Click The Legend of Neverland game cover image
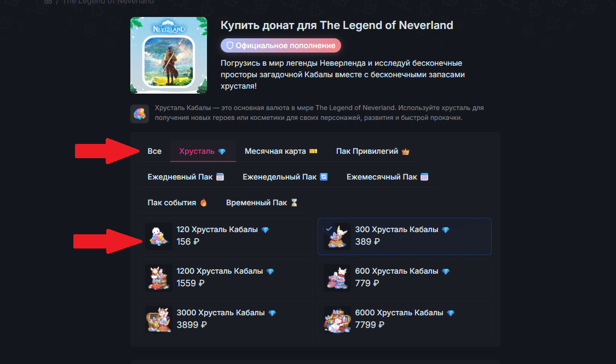 (169, 55)
